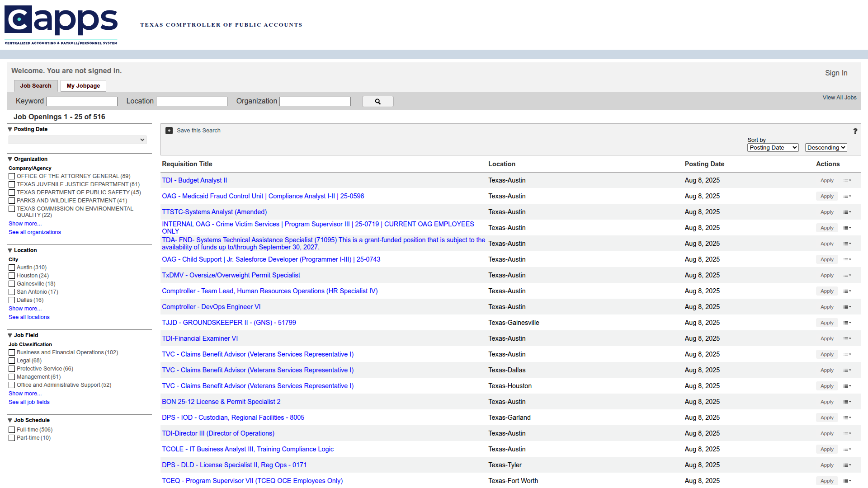Screen dimensions: 868x488
Task: Show more job classifications link
Action: click(25, 394)
